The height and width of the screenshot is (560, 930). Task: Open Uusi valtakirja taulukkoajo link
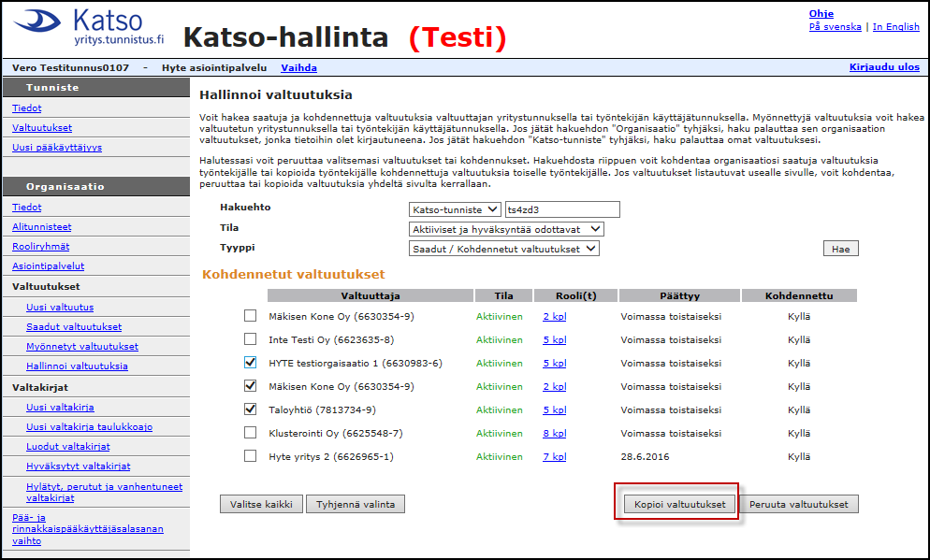pyautogui.click(x=89, y=426)
